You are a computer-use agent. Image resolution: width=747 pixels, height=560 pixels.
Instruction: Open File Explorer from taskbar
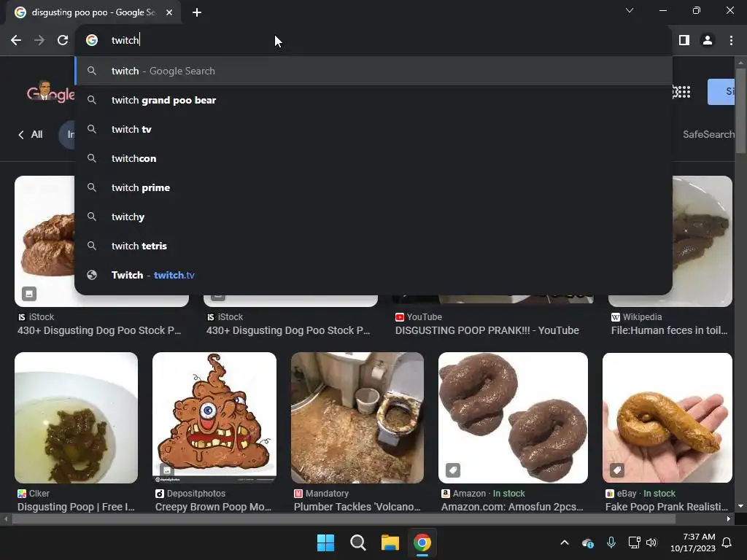point(390,542)
